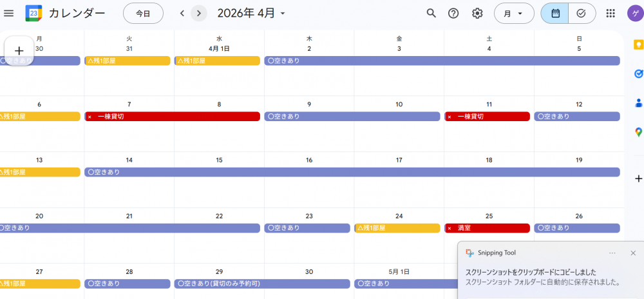Click the create event plus button

(x=19, y=50)
